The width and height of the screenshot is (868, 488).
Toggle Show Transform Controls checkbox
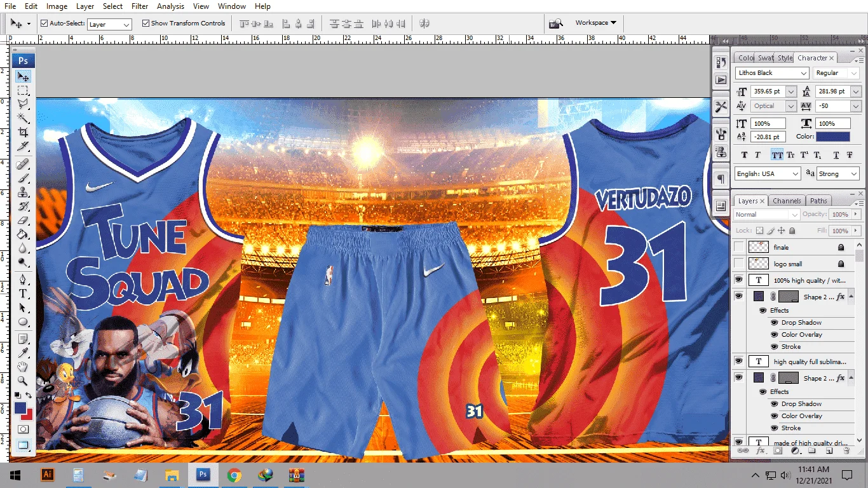pos(146,24)
